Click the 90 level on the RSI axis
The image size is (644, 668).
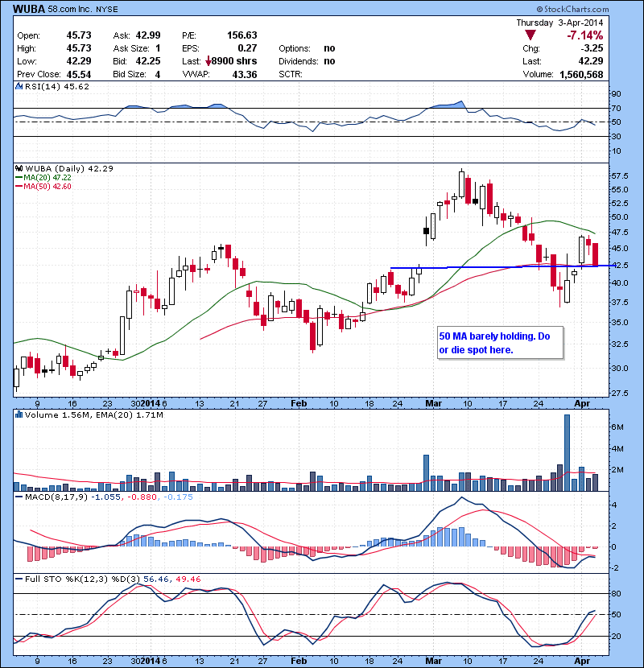(x=616, y=93)
